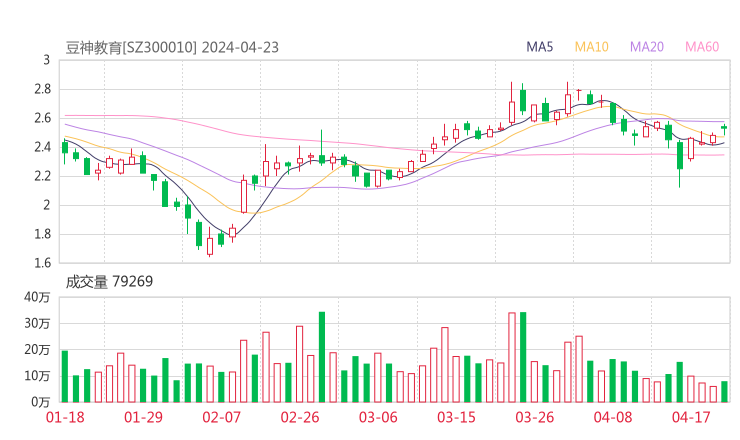The height and width of the screenshot is (440, 740).
Task: Click the 1.8 price axis value
Action: (42, 234)
